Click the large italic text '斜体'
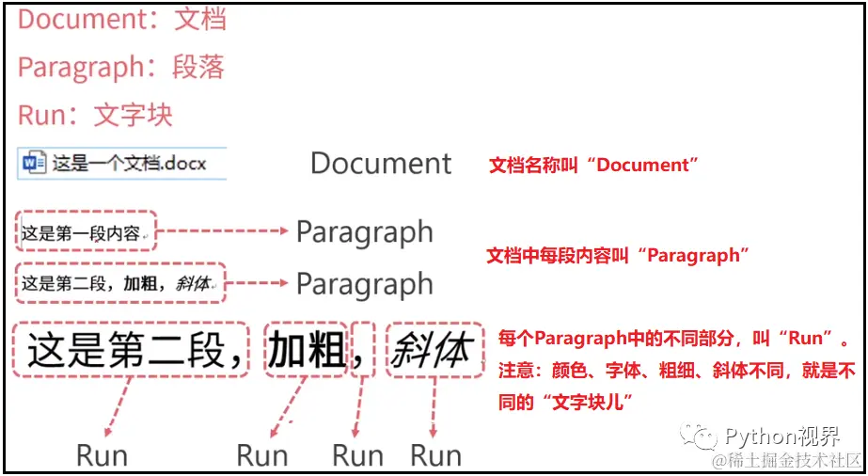868x476 pixels. 433,350
